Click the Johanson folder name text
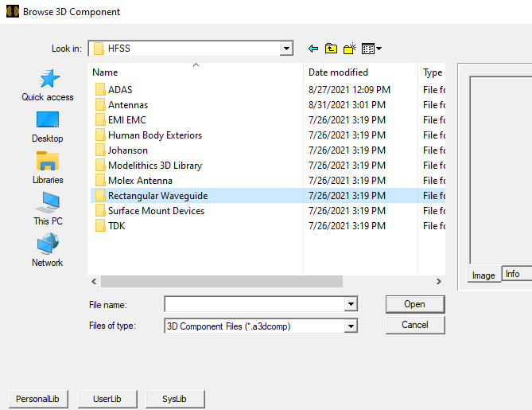The image size is (532, 410). 127,150
